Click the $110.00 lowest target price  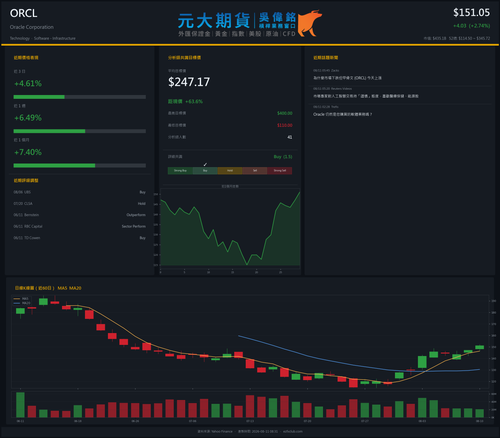point(285,125)
